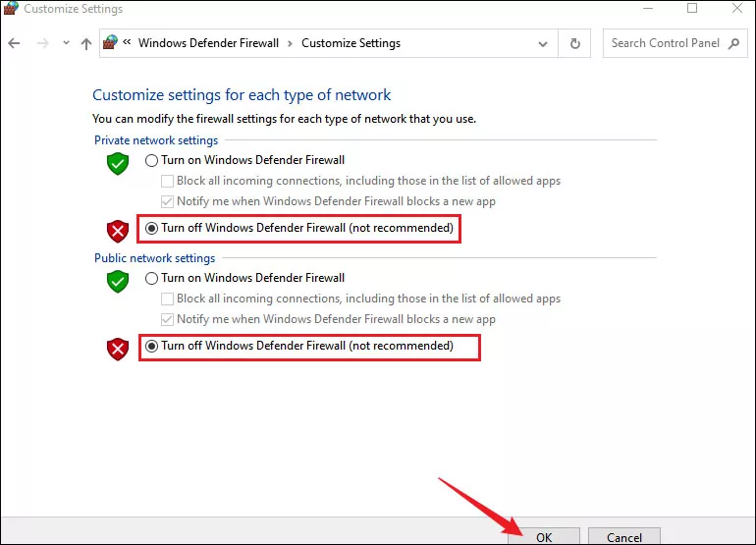Expand hidden breadcrumb path chevrons
The height and width of the screenshot is (545, 756).
[x=127, y=42]
